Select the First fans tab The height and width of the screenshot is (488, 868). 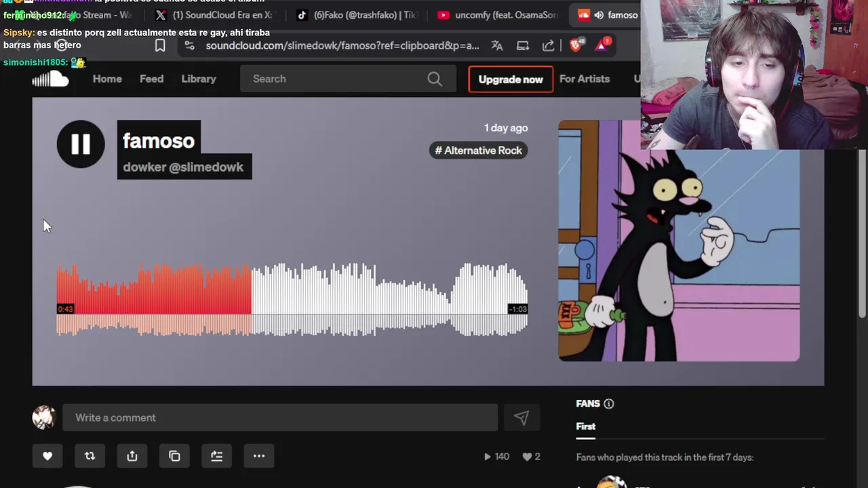pyautogui.click(x=586, y=426)
